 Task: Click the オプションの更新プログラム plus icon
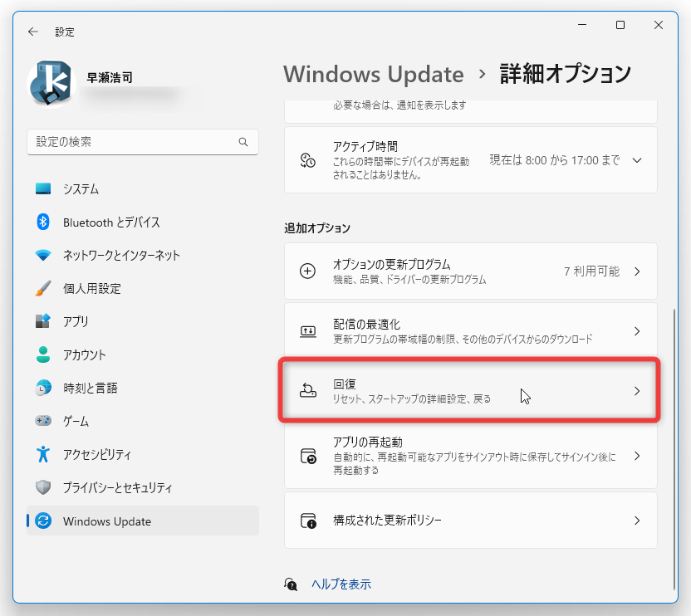[x=307, y=271]
